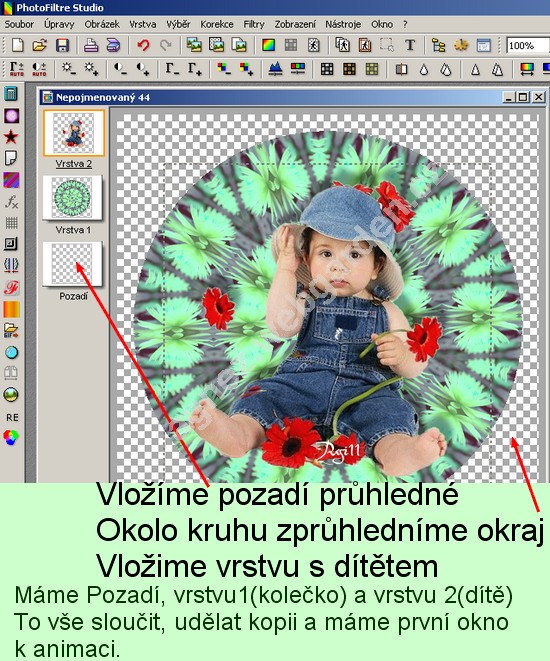550x661 pixels.
Task: Click the red star icon in sidebar
Action: coord(11,137)
